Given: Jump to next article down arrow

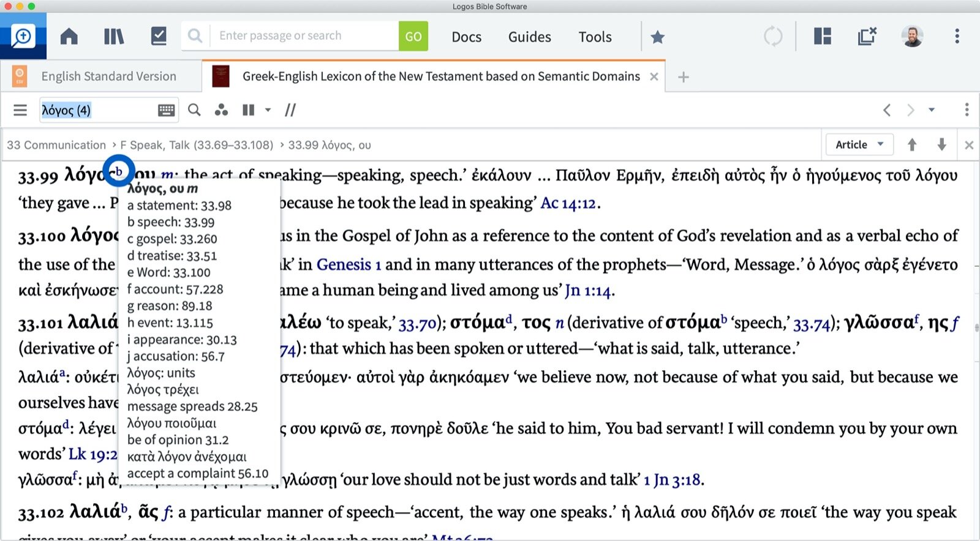Looking at the screenshot, I should [x=942, y=145].
